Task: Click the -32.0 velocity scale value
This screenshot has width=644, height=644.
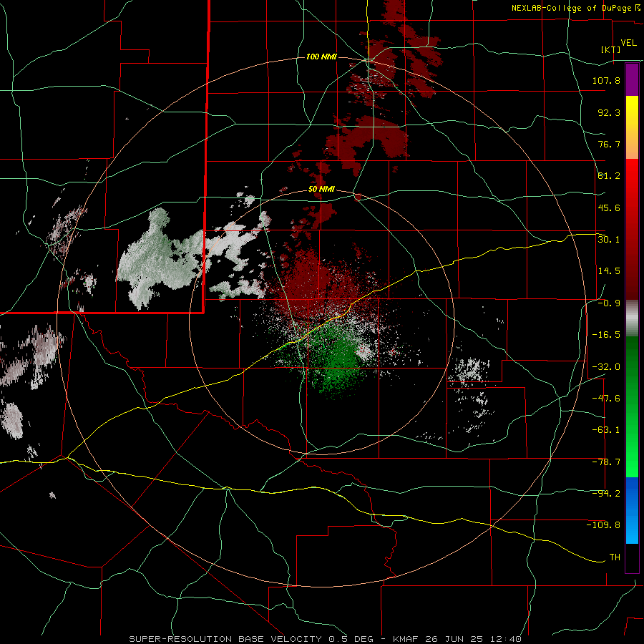Action: [606, 367]
